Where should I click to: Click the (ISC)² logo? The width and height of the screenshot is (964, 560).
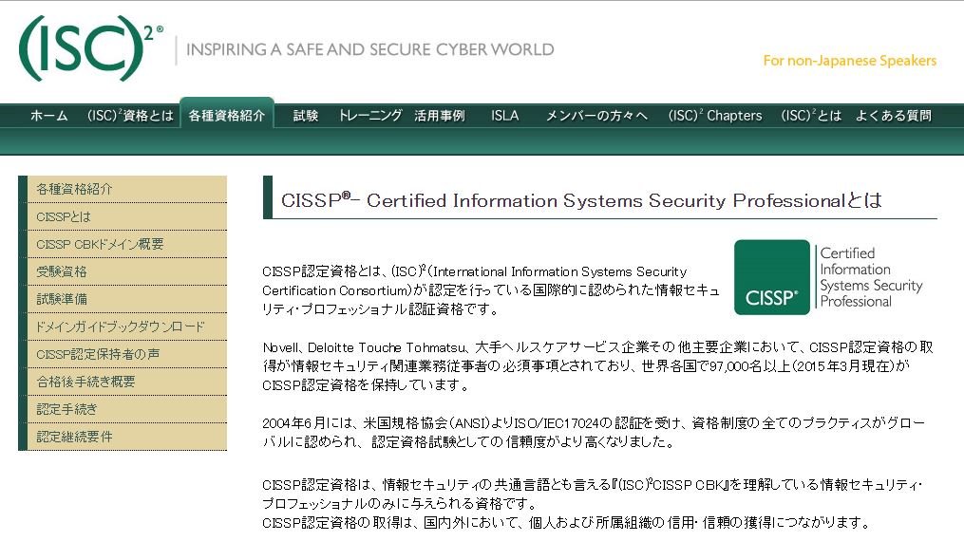91,48
